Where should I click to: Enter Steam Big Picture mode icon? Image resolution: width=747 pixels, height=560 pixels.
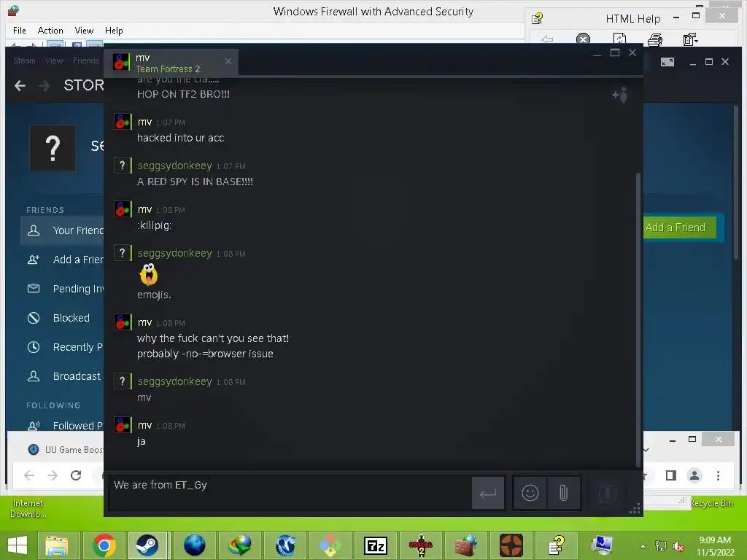pos(667,62)
